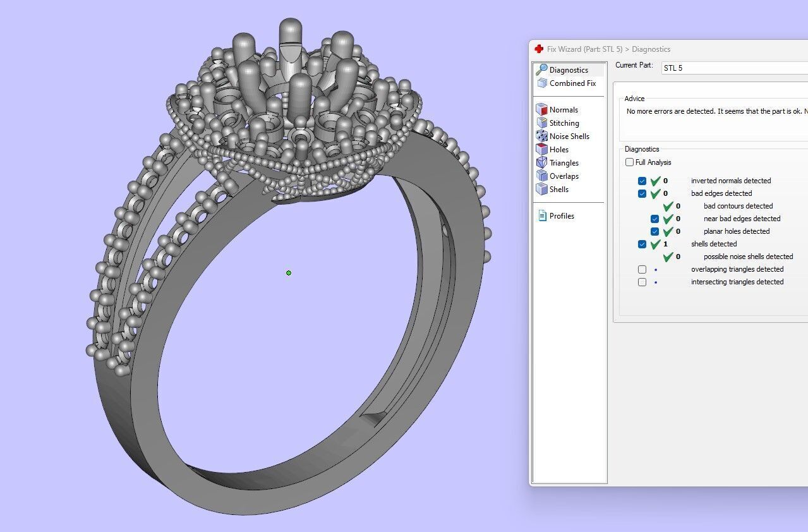Click the 'bad contours detected' text

pyautogui.click(x=738, y=206)
